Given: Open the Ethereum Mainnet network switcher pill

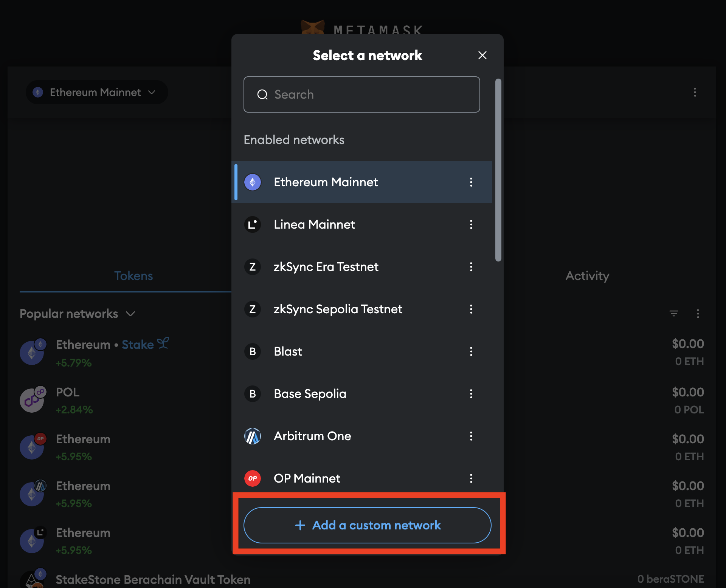Looking at the screenshot, I should [96, 92].
